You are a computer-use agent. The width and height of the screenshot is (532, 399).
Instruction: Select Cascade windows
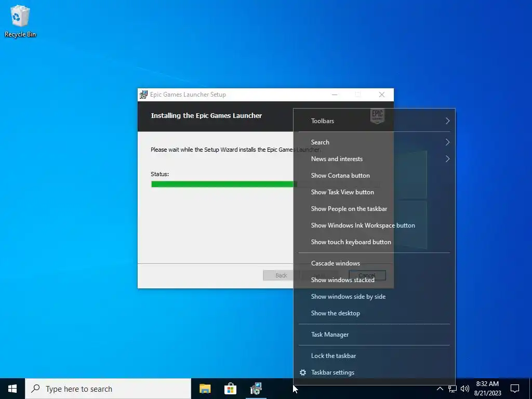click(x=374, y=263)
